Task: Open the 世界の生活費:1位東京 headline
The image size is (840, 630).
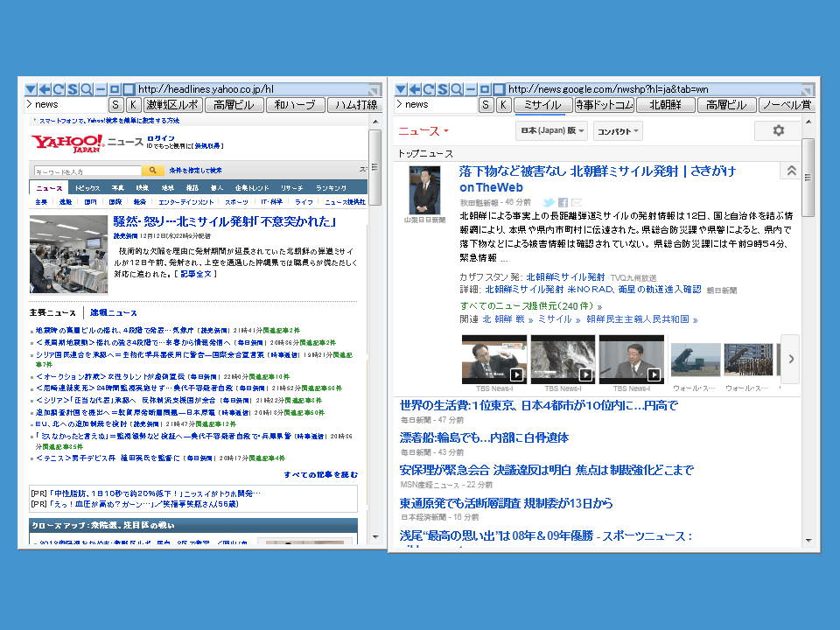Action: (x=538, y=405)
